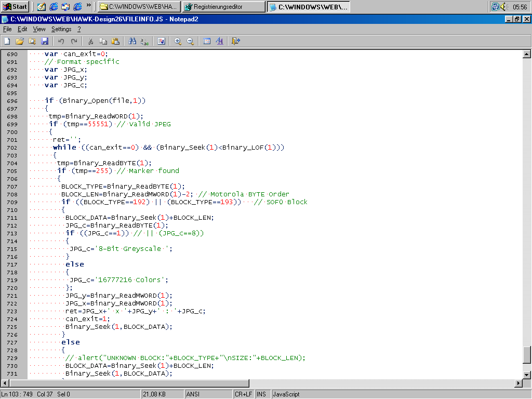
Task: Launch first Internet Explorer quick launch icon
Action: [x=54, y=6]
